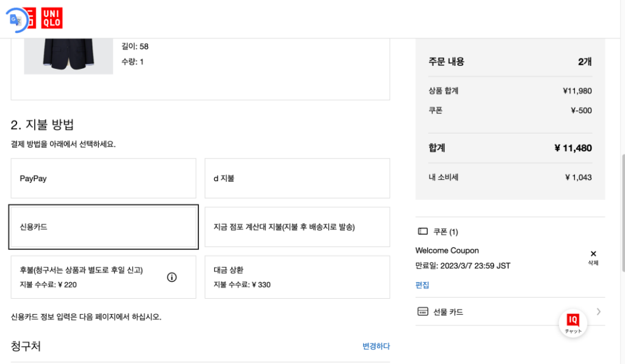This screenshot has width=625, height=364.
Task: Click 변경하다 next to 청구처
Action: 376,346
